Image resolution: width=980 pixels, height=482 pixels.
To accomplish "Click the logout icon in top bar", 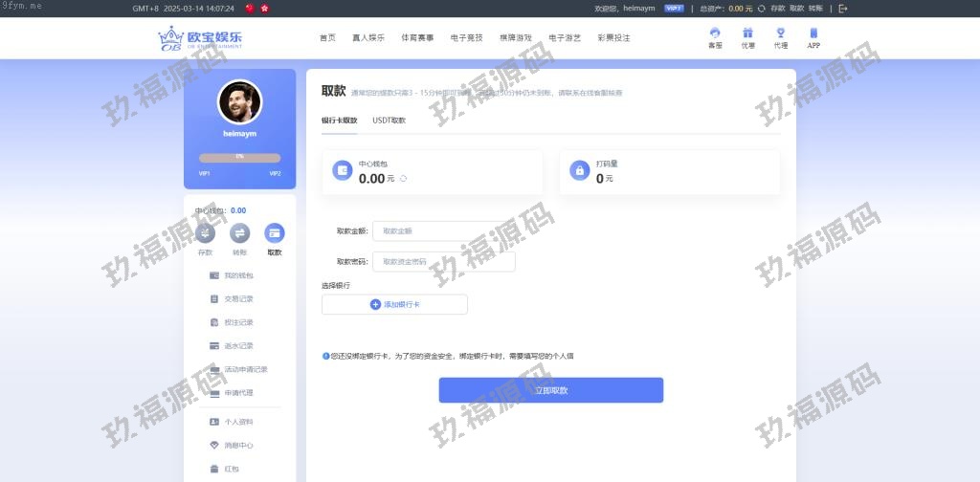I will tap(843, 8).
